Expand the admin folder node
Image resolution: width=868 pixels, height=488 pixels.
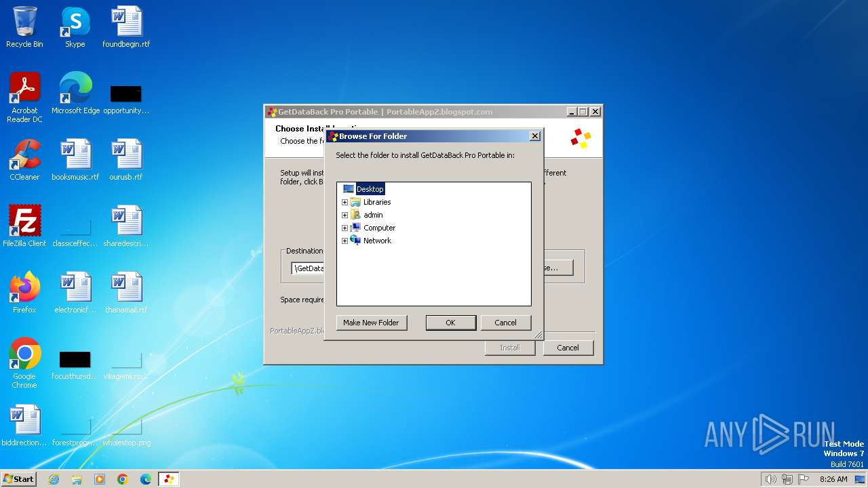coord(344,215)
